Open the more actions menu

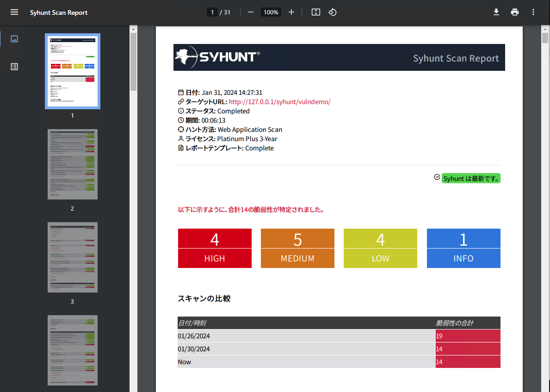(533, 12)
